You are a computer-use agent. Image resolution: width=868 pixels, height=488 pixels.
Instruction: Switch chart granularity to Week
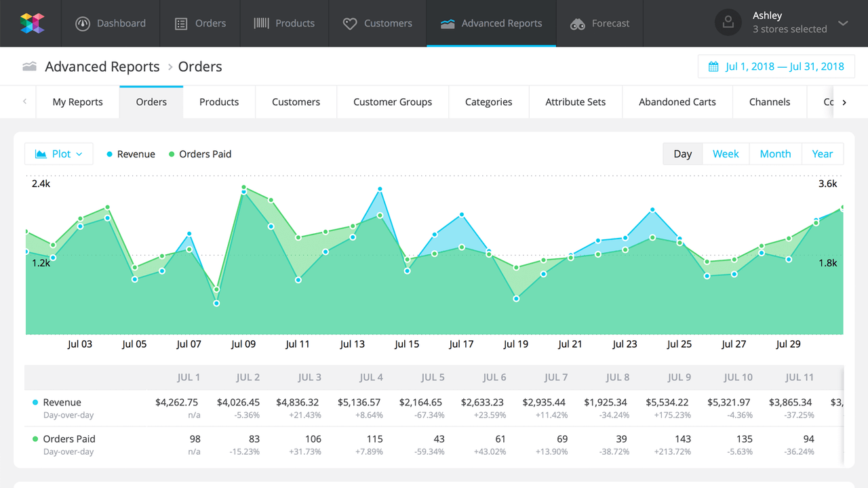(x=726, y=154)
